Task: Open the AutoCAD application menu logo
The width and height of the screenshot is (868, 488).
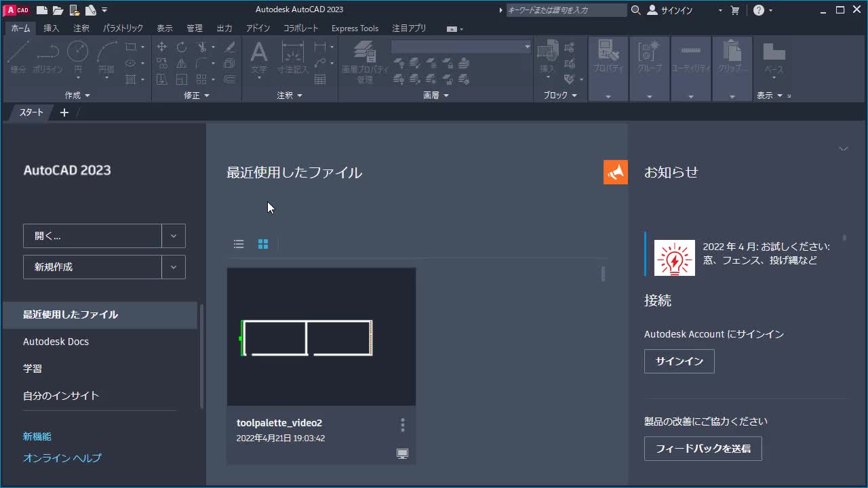Action: point(17,10)
